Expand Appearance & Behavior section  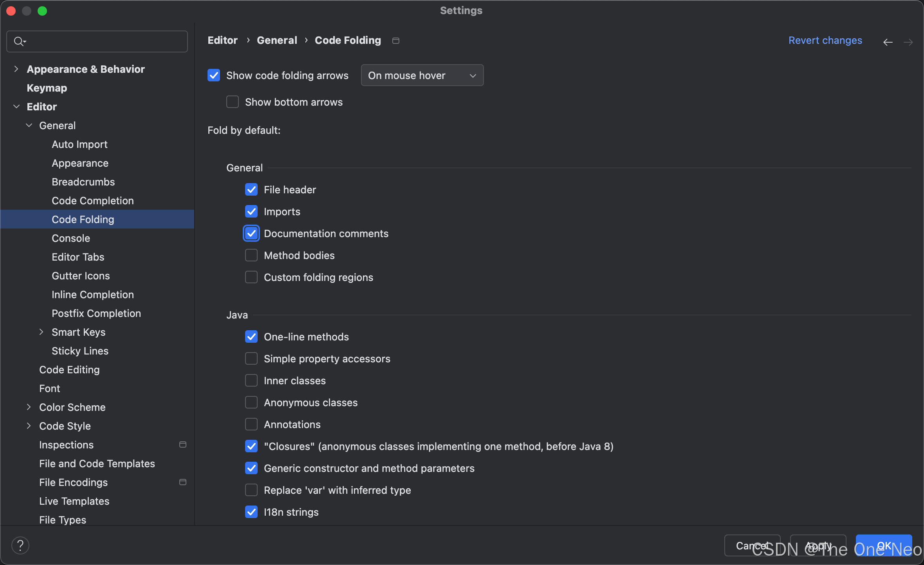point(16,69)
